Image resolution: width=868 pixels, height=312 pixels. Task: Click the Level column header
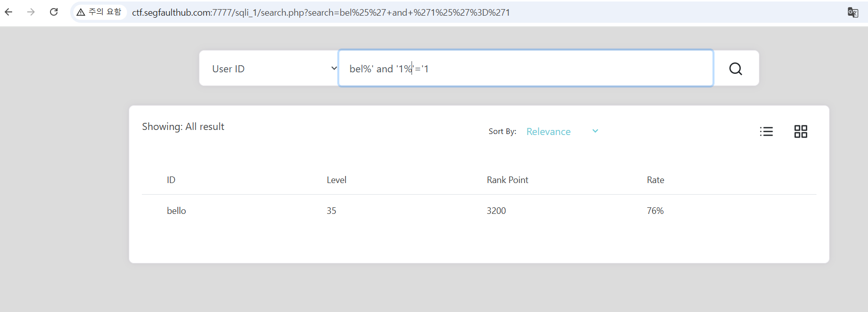(x=336, y=180)
